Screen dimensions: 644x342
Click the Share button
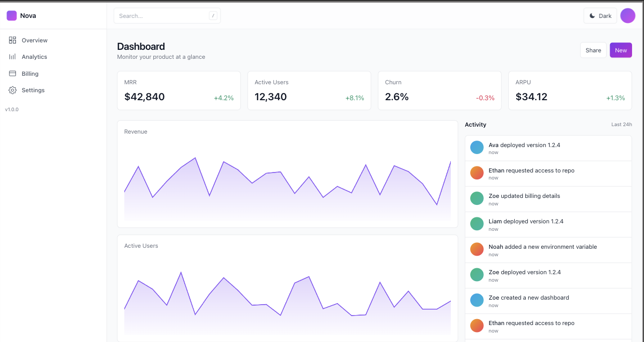click(593, 50)
